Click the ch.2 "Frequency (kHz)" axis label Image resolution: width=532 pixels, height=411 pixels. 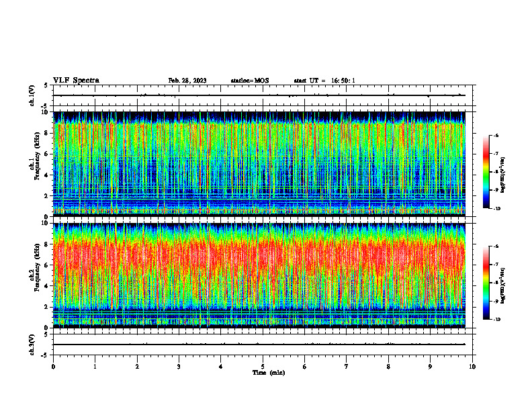click(37, 268)
